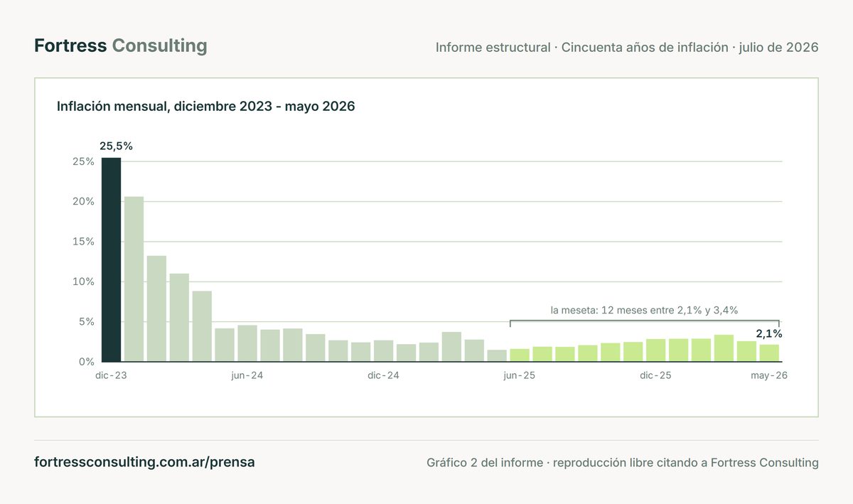
Task: Click the '2,1%' value label
Action: (769, 333)
